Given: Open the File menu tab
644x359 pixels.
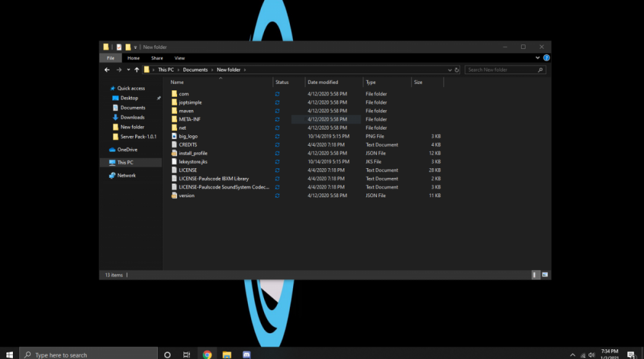Looking at the screenshot, I should [x=111, y=58].
